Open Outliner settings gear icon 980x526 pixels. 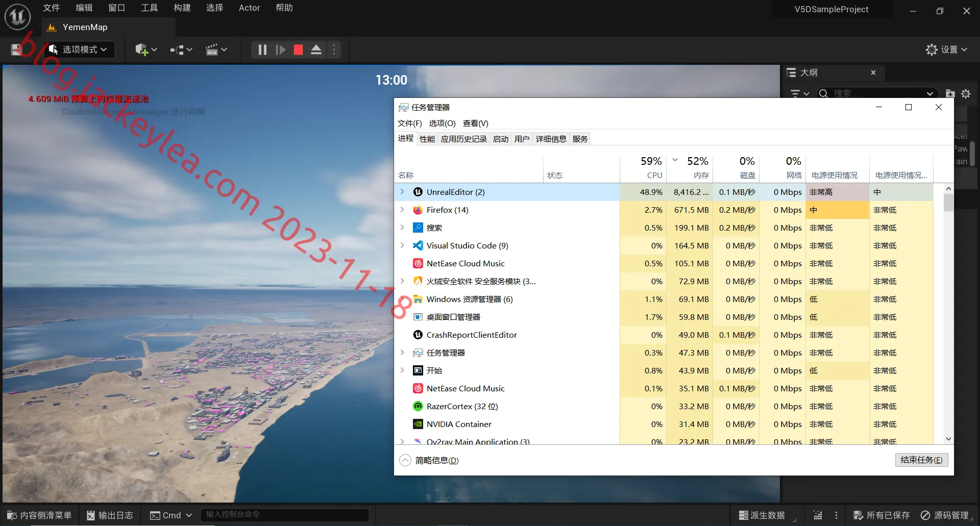click(x=966, y=94)
